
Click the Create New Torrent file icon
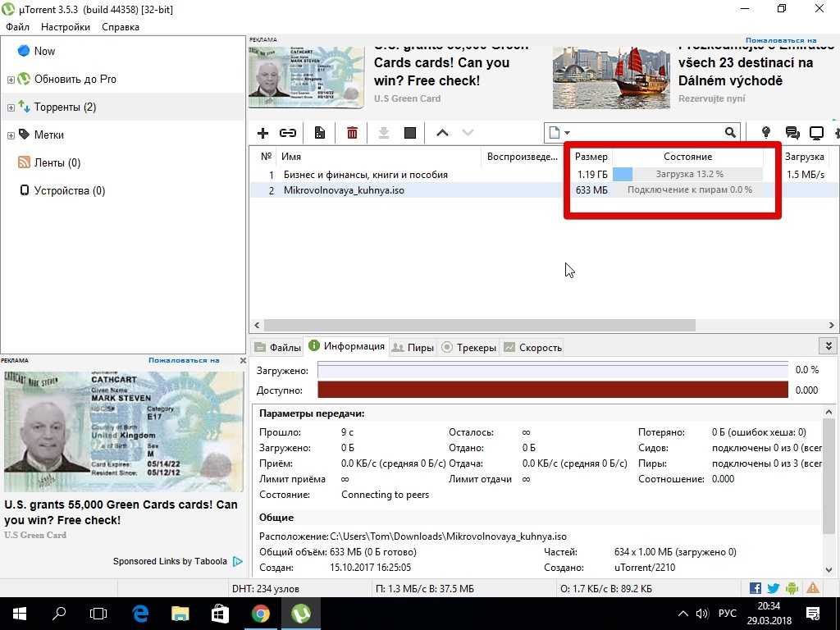(320, 133)
